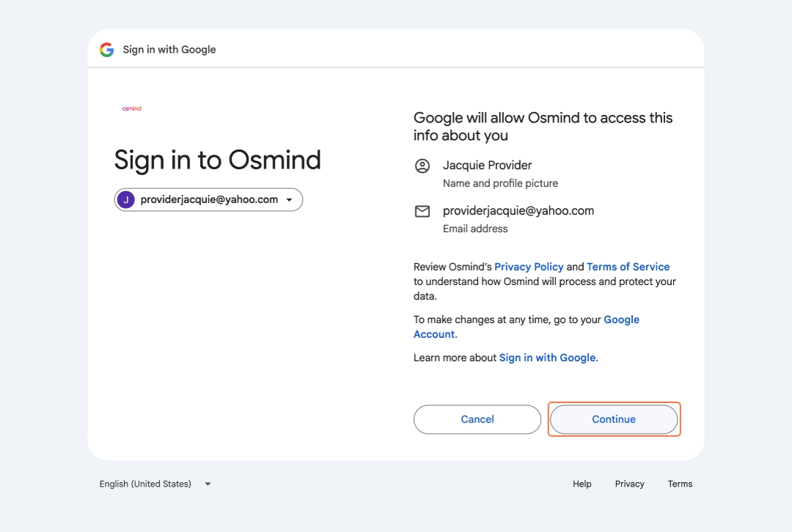Open the account chooser dropdown arrow

click(290, 200)
